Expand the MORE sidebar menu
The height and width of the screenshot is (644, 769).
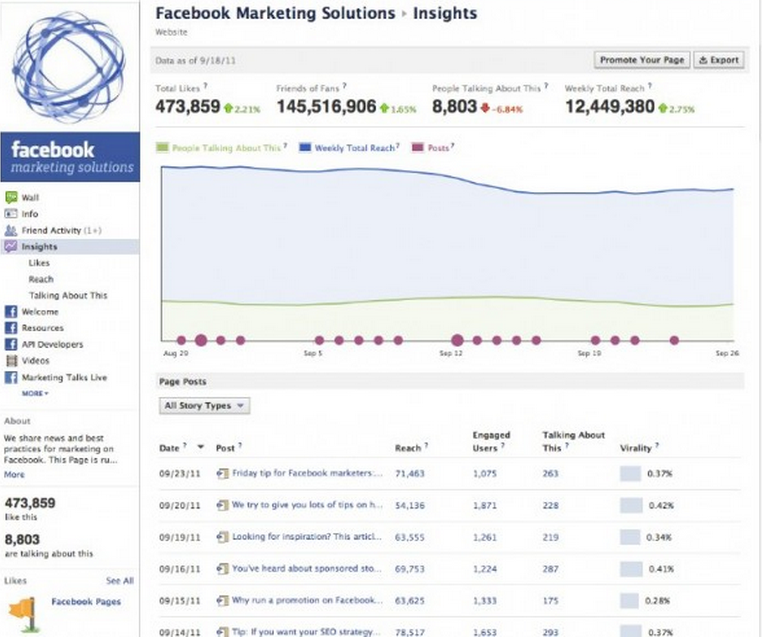36,397
